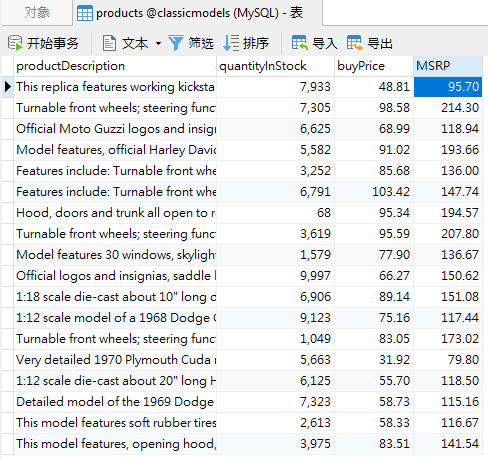Click the MSRP cell 136.00
This screenshot has height=459, width=488.
(448, 171)
